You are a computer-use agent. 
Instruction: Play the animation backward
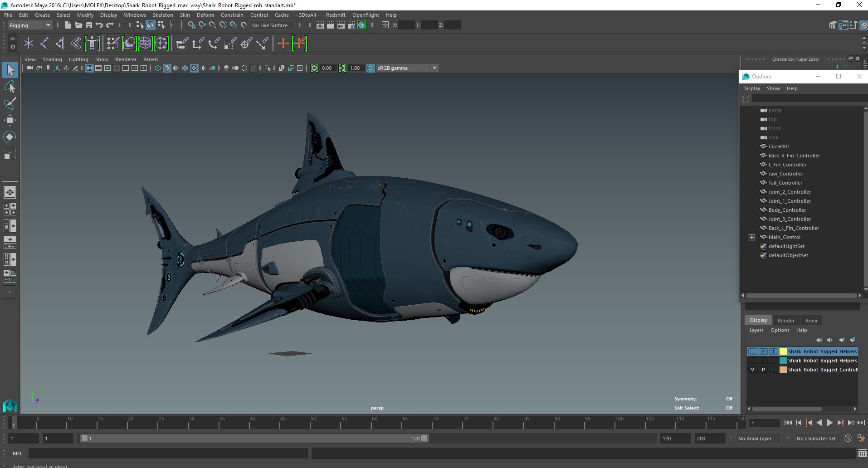[819, 423]
